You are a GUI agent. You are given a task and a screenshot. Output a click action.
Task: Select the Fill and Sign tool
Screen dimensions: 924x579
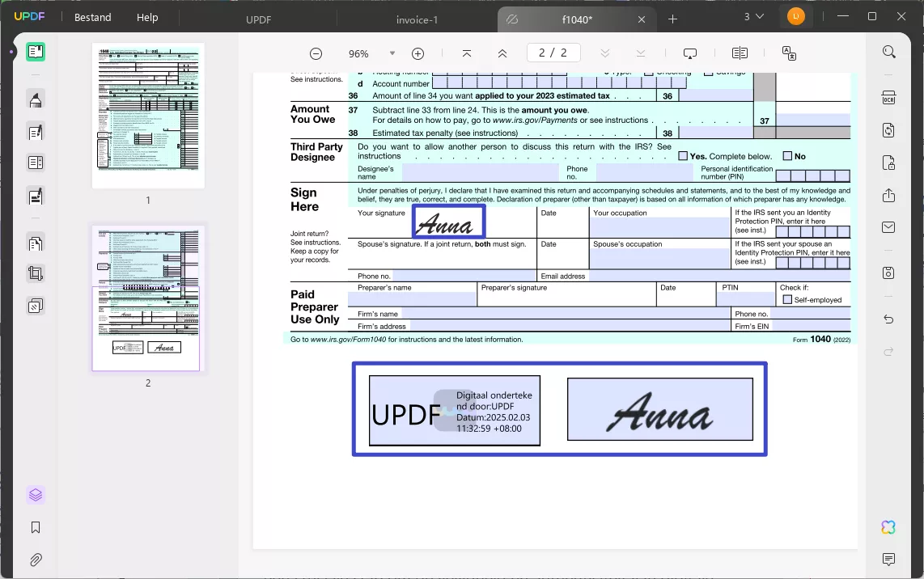36,197
